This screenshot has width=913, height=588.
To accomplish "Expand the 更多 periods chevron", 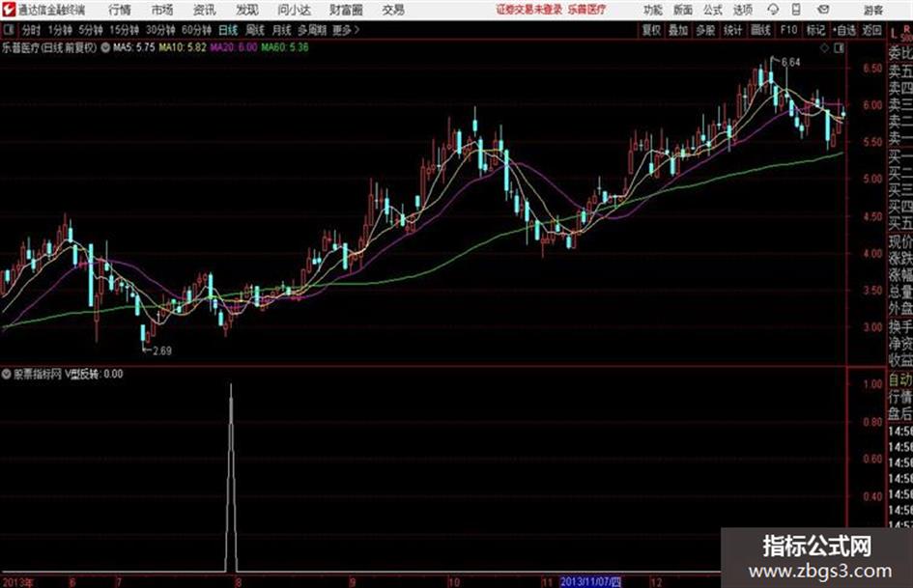I will tap(357, 30).
